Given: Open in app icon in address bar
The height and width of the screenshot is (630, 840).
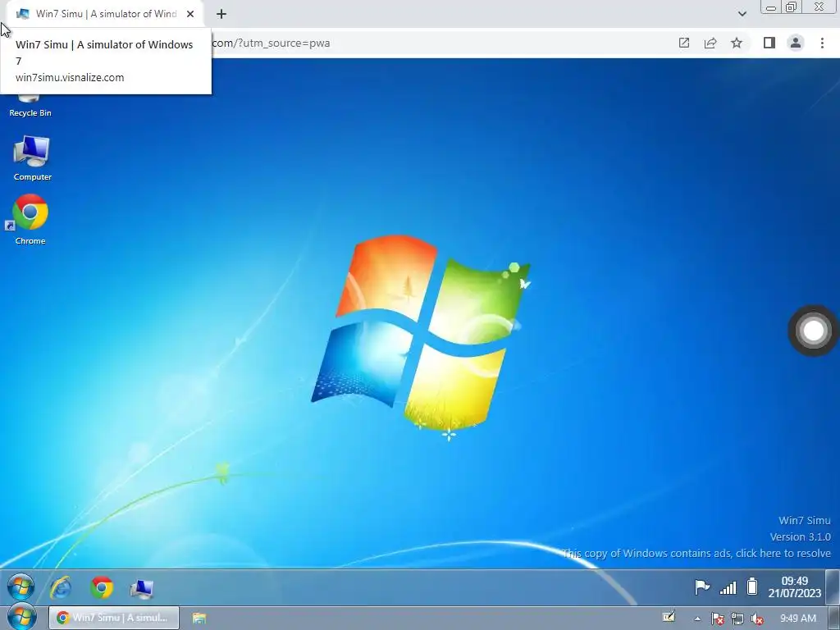Looking at the screenshot, I should 684,43.
